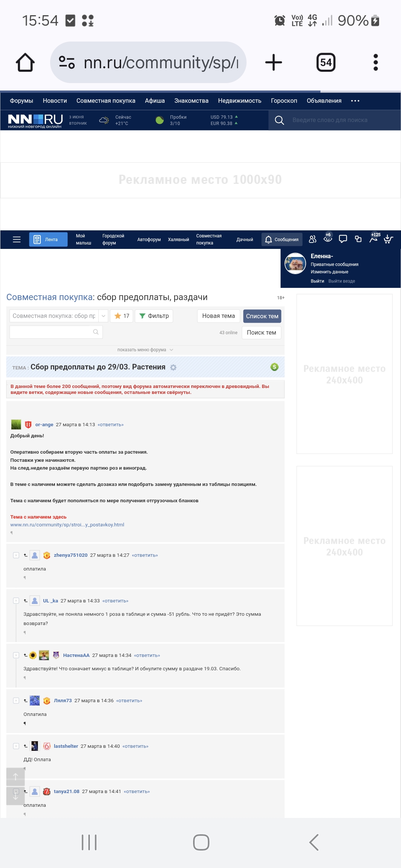Viewport: 401px width, 868px height.
Task: Switch to the Дачный tab
Action: (245, 240)
